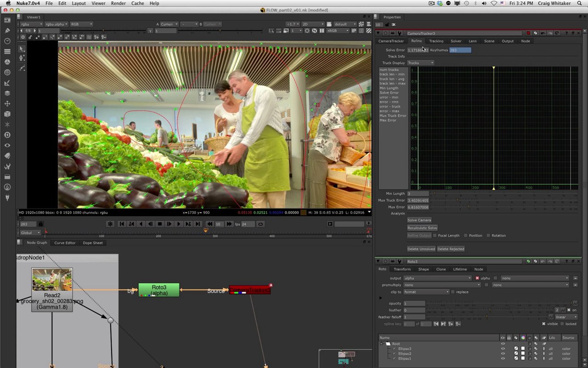Click the Recalculate Solve button
Screen dimensions: 588x368
(422, 228)
